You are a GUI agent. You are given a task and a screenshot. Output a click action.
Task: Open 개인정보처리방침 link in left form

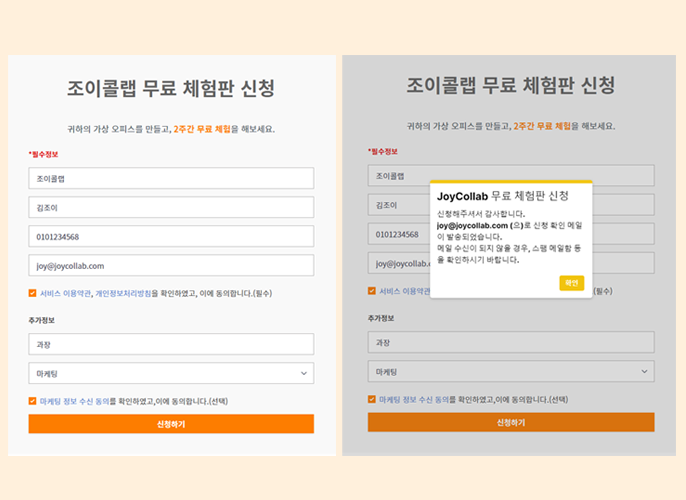click(123, 294)
